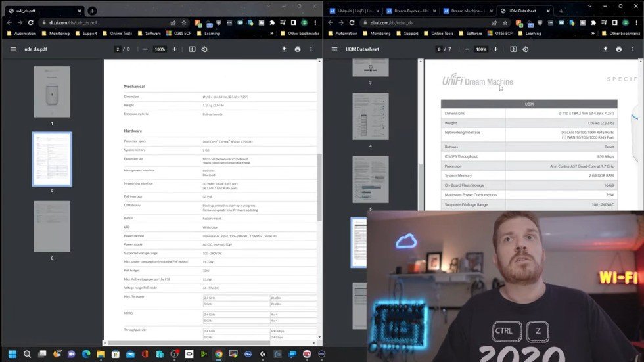Open more actions in udr_ds.pdf viewer

[311, 49]
